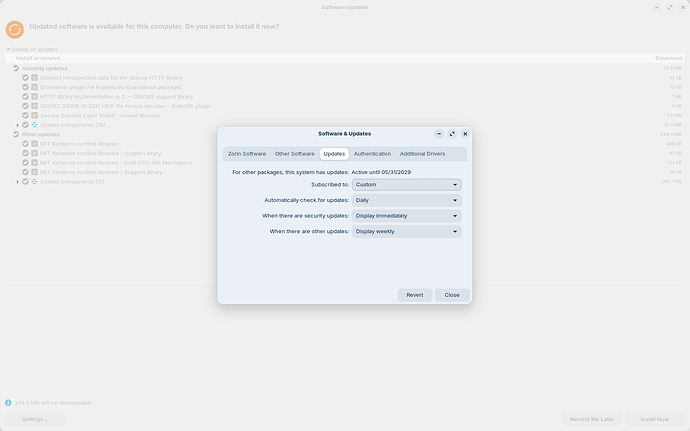This screenshot has width=690, height=431.
Task: Click package icon beside HTTP library implementation
Action: pos(34,96)
